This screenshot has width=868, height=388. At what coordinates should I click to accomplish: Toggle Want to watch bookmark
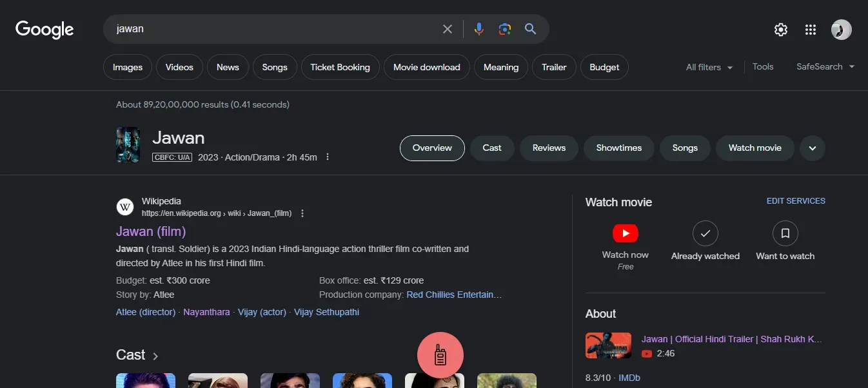click(x=785, y=233)
